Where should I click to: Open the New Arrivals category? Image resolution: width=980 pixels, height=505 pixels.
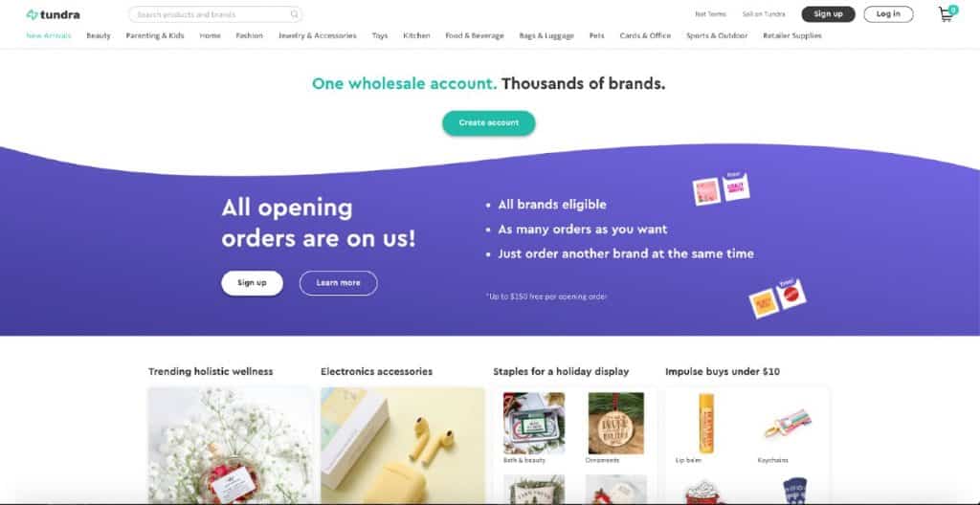coord(49,35)
